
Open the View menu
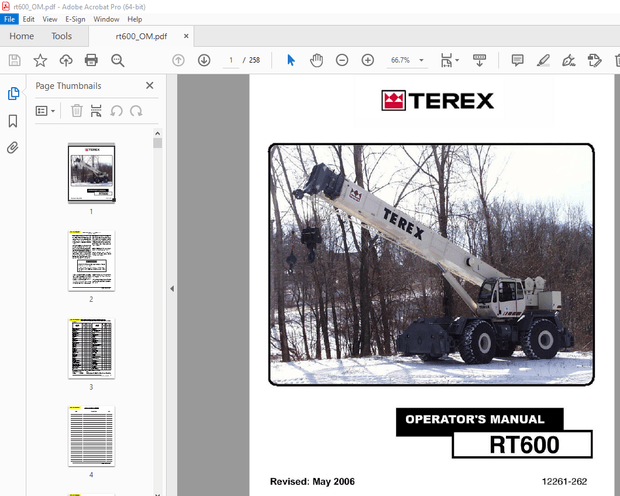pyautogui.click(x=50, y=19)
